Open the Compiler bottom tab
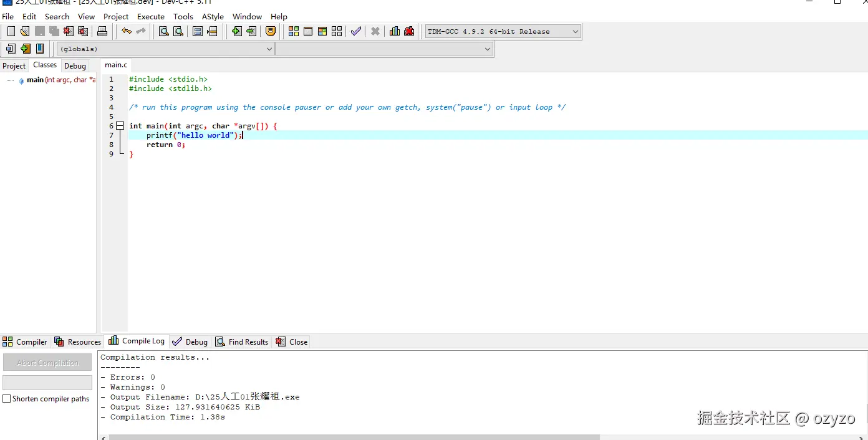Image resolution: width=868 pixels, height=440 pixels. [x=25, y=342]
